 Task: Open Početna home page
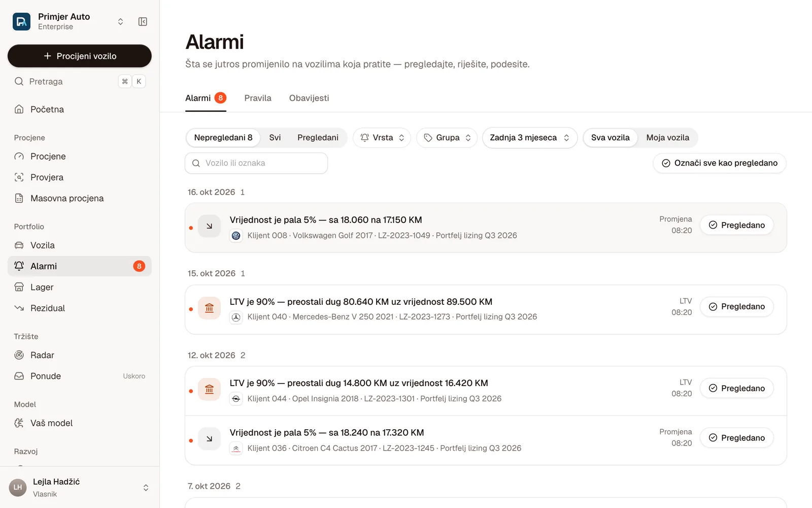tap(80, 109)
